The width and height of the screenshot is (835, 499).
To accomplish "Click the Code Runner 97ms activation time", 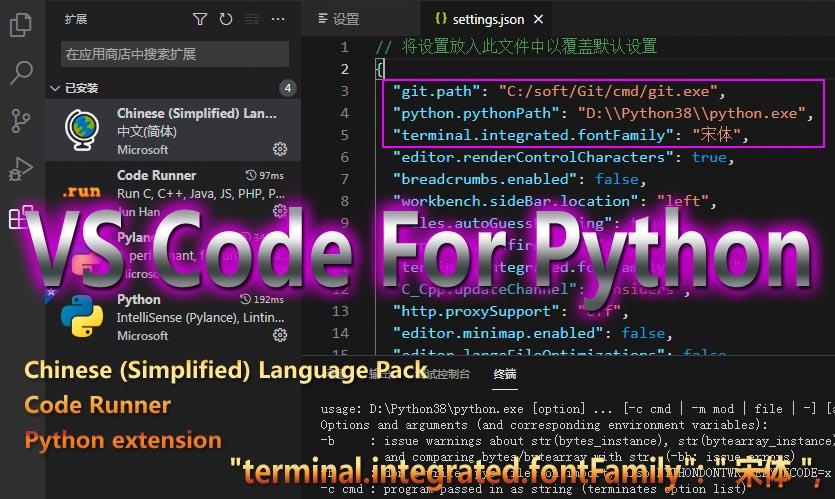I will click(265, 175).
